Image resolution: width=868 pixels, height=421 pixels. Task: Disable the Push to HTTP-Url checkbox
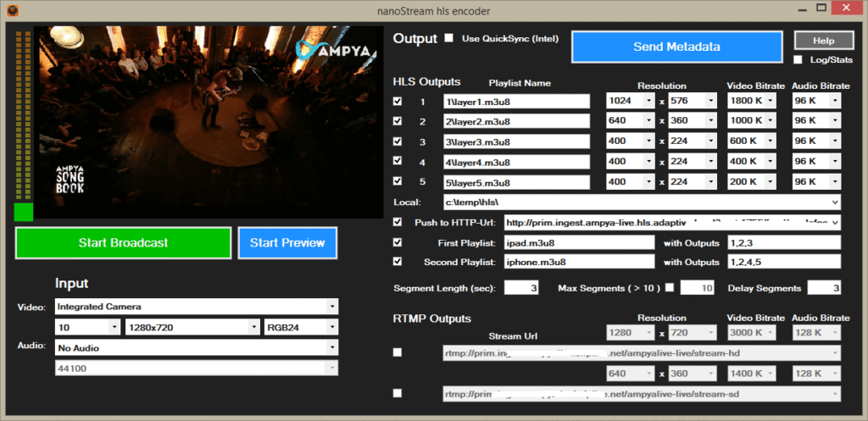398,222
